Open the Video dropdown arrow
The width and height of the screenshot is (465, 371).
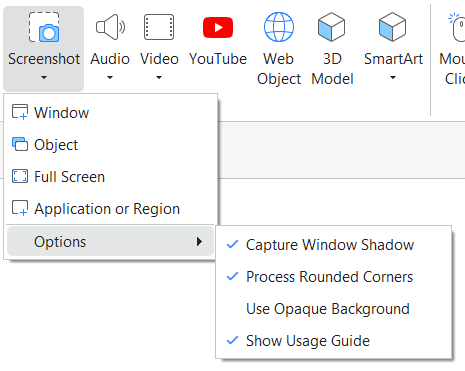pyautogui.click(x=159, y=78)
